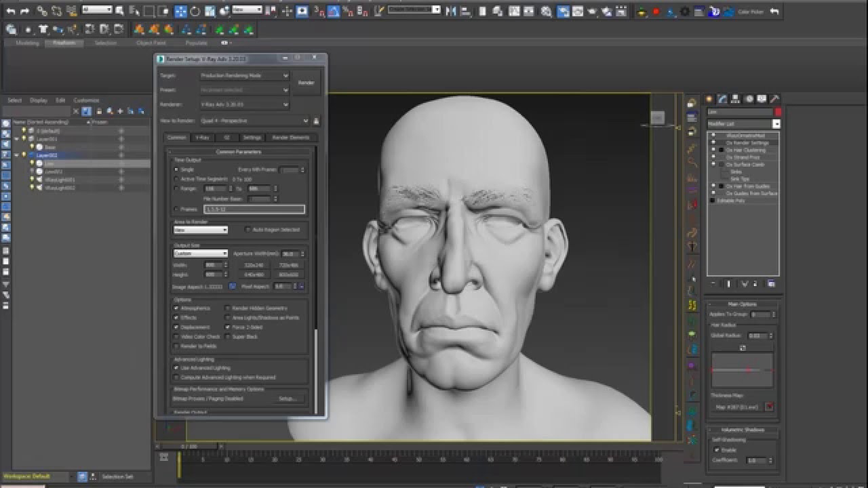
Task: Select the Link tool chain icon
Action: 41,12
